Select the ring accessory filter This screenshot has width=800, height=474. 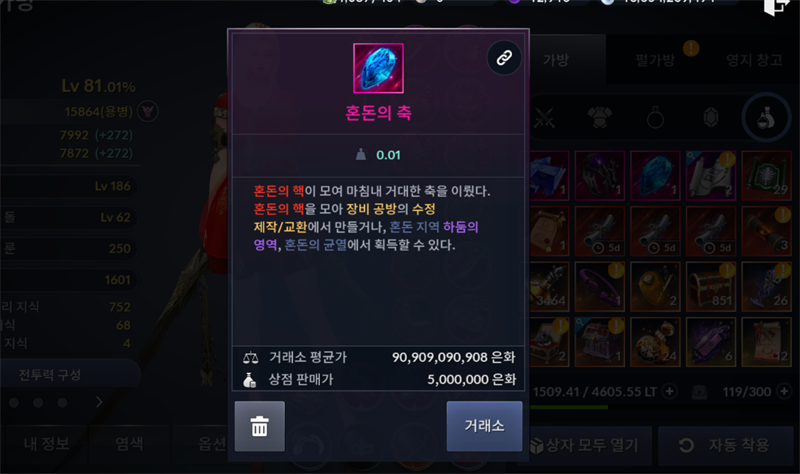point(655,118)
